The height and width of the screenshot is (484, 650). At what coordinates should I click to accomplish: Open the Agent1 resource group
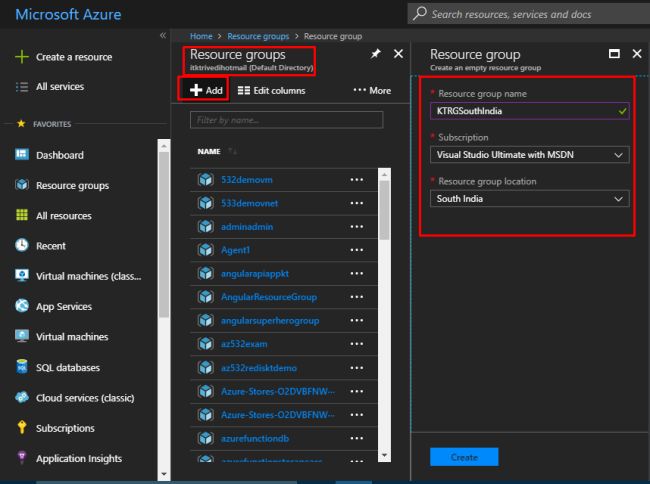pyautogui.click(x=235, y=250)
